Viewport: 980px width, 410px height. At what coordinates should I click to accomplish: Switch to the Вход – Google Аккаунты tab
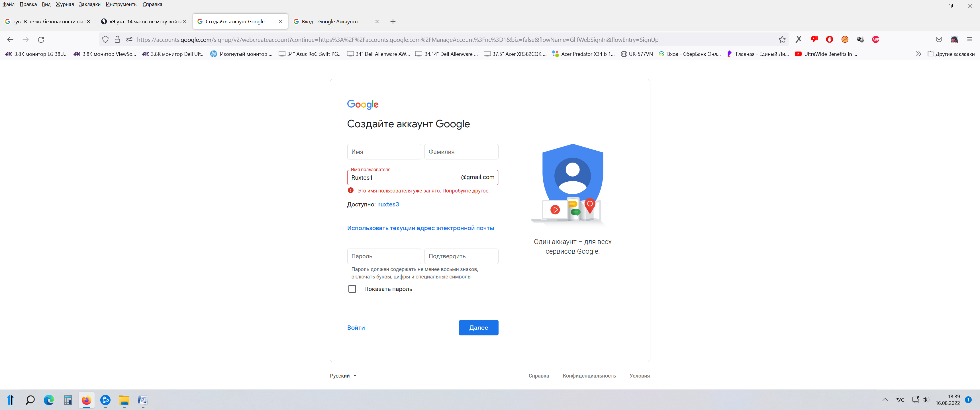(x=329, y=22)
